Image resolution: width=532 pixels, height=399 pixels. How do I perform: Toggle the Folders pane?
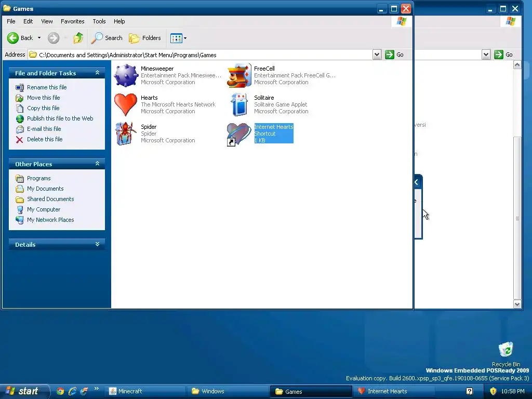pos(145,38)
